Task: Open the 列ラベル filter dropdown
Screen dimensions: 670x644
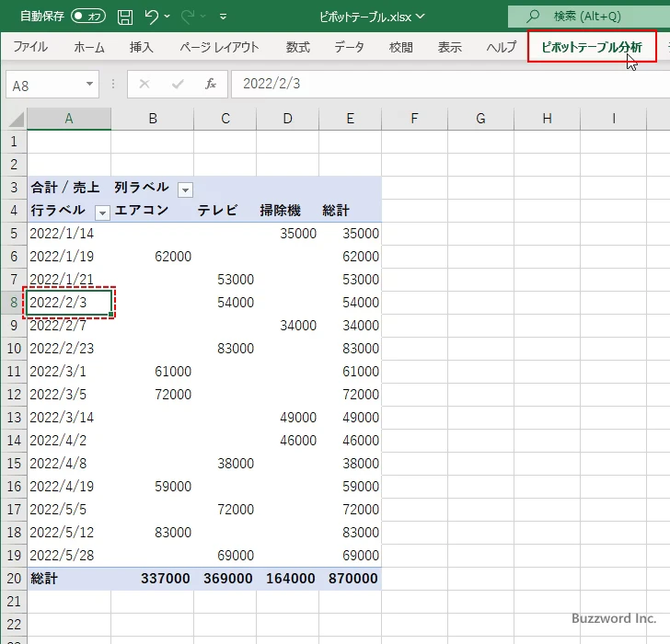Action: 186,190
